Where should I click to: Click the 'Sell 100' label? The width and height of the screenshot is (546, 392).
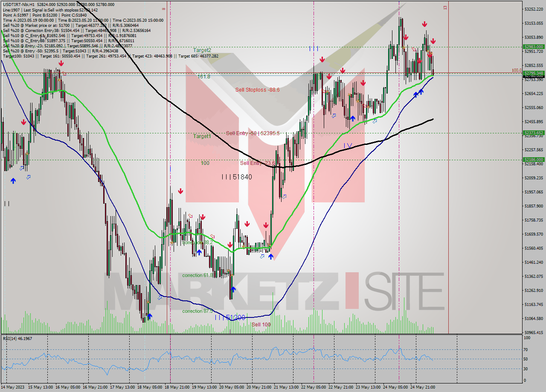pos(261,325)
